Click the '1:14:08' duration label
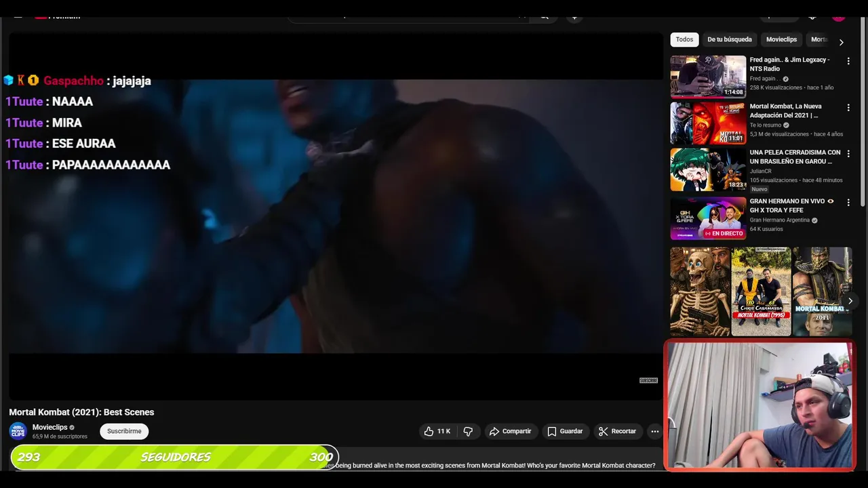 pos(733,92)
